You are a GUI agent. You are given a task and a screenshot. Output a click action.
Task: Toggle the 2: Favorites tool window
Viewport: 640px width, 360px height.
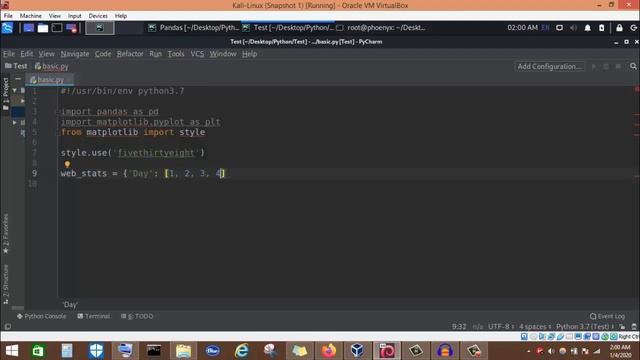5,233
